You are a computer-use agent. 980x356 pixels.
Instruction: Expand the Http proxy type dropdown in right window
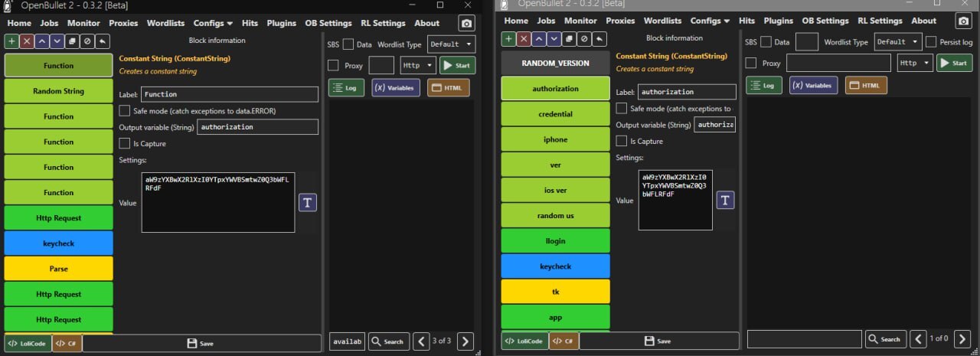(914, 63)
